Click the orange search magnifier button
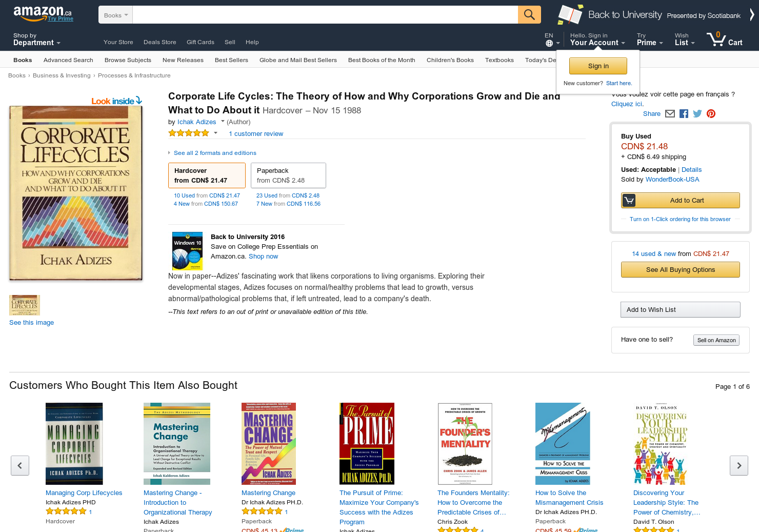 click(529, 14)
